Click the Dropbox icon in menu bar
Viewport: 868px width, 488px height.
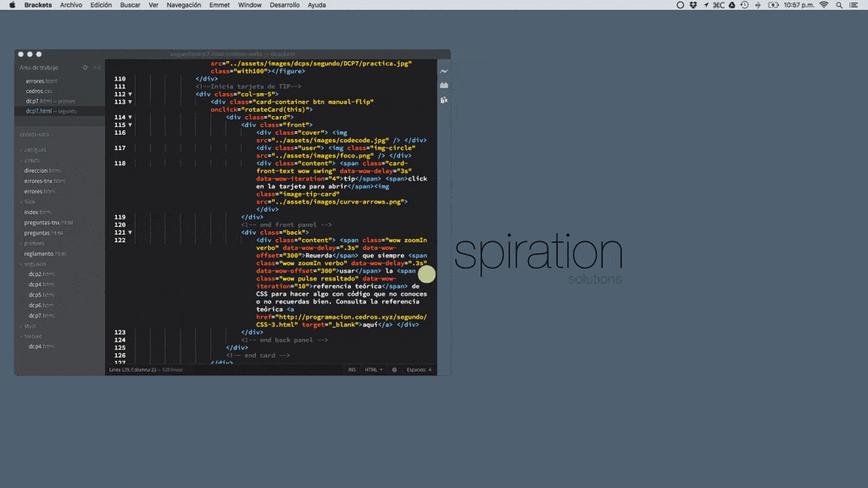tap(693, 5)
